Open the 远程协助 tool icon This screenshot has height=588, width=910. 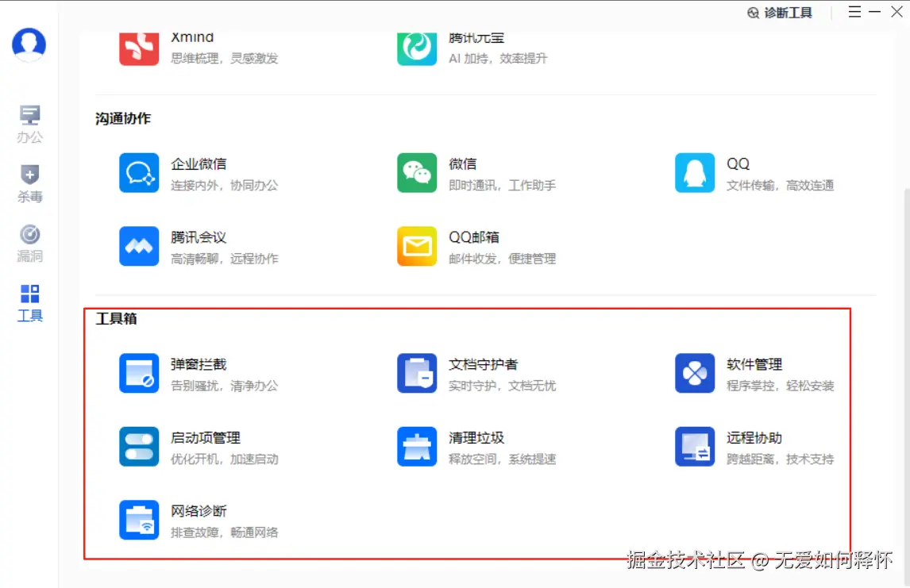(695, 447)
